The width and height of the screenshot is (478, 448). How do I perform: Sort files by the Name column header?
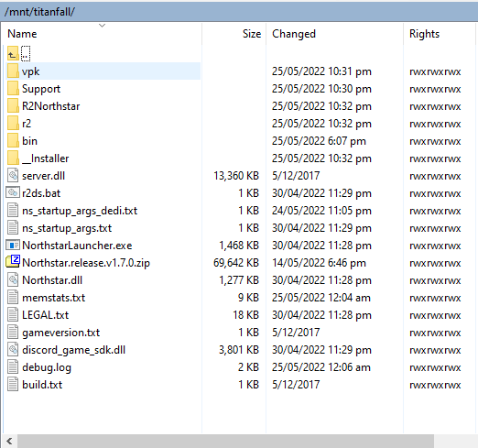click(x=103, y=34)
